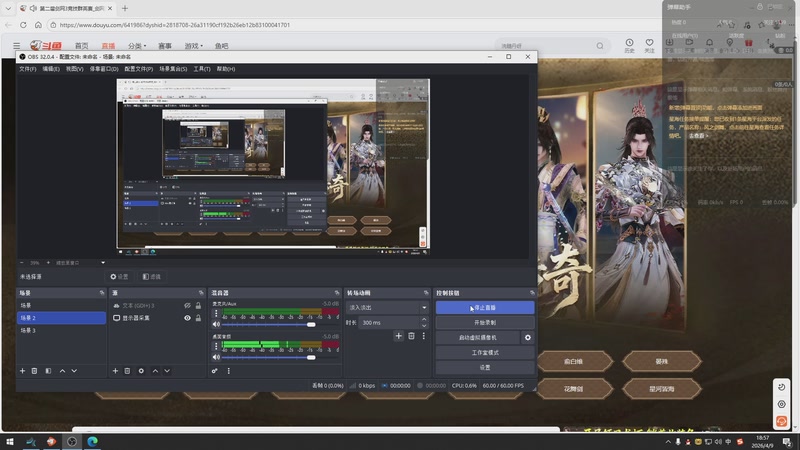
Task: Add a transition with plus icon
Action: click(x=398, y=336)
